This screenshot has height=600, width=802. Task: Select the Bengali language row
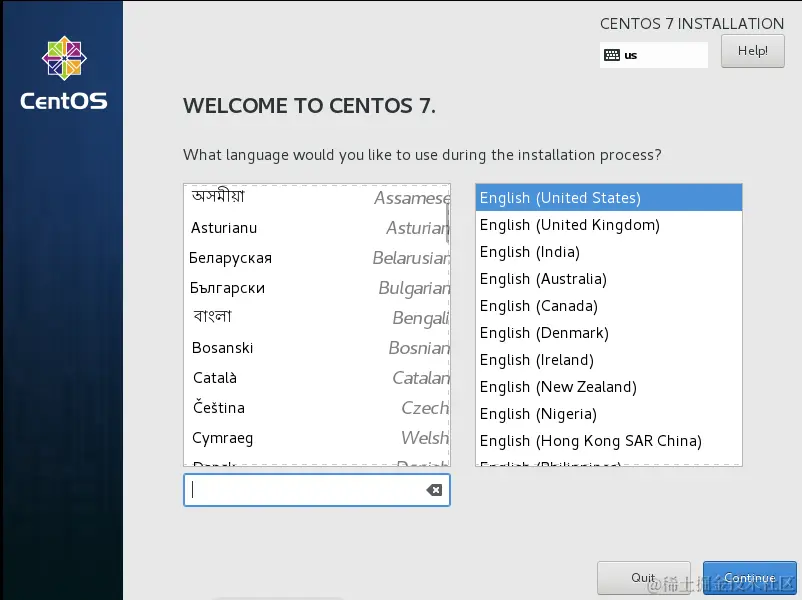[x=317, y=318]
